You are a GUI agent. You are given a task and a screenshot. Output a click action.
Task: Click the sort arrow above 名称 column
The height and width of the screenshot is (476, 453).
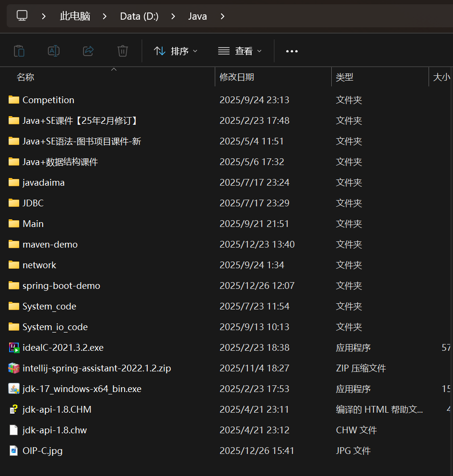(x=114, y=69)
